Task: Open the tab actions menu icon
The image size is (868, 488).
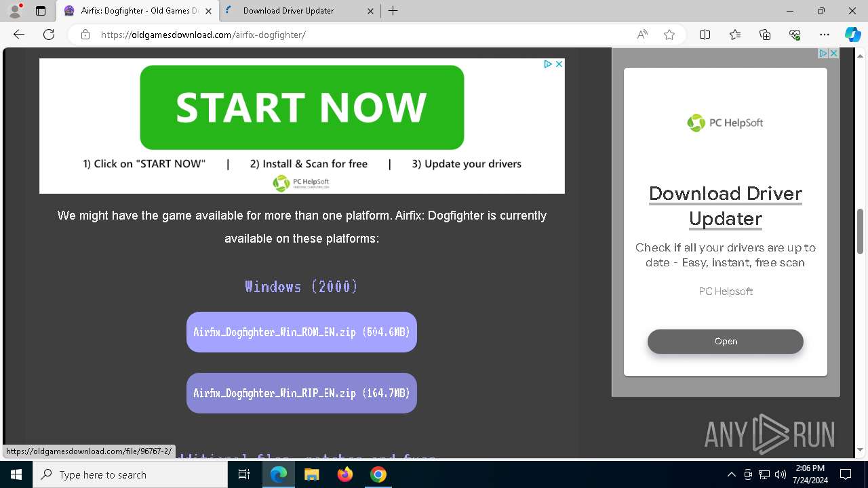Action: pos(41,11)
